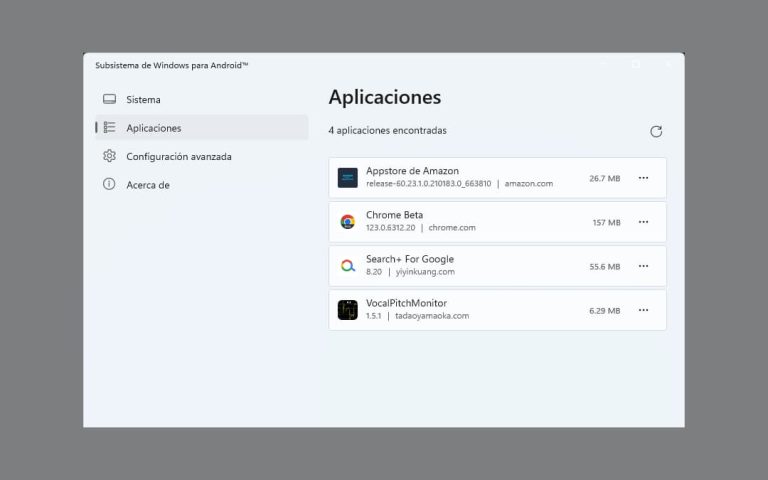This screenshot has width=768, height=480.
Task: Click the 26.7 MB size value
Action: coord(604,178)
